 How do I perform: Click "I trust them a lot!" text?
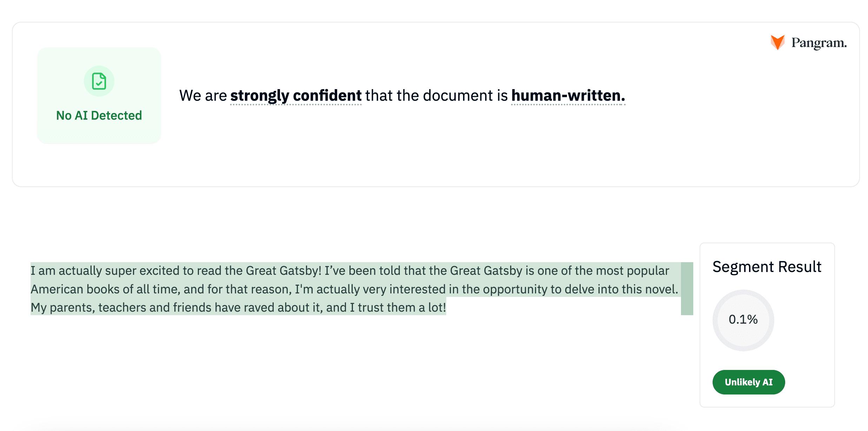click(x=398, y=307)
